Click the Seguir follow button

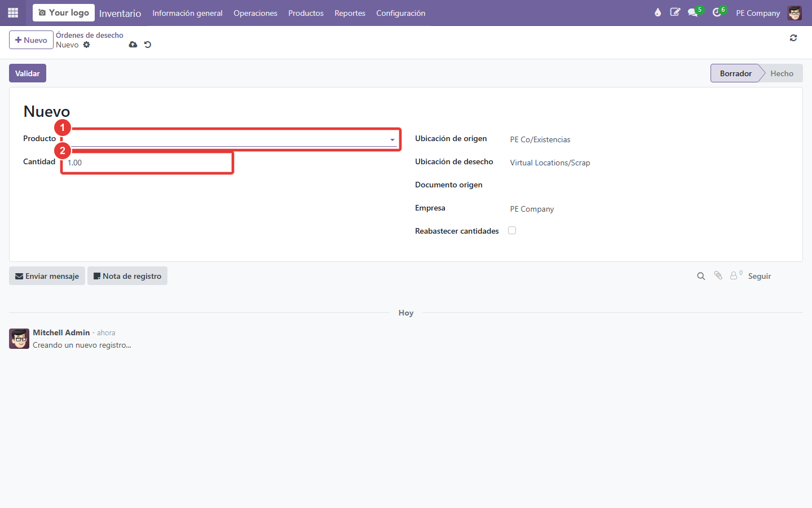[759, 276]
